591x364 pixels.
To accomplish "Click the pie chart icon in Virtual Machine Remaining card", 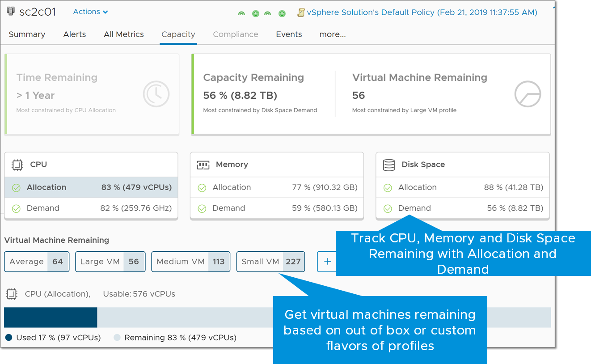I will 528,94.
